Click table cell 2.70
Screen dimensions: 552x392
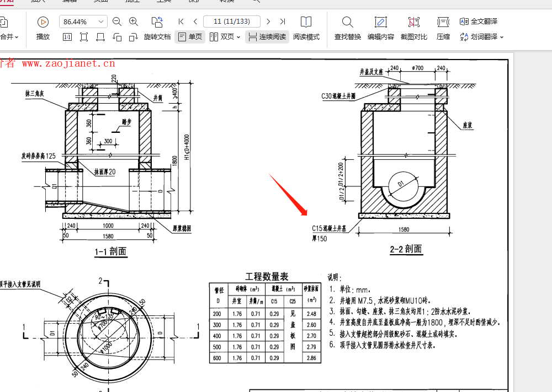click(x=311, y=336)
